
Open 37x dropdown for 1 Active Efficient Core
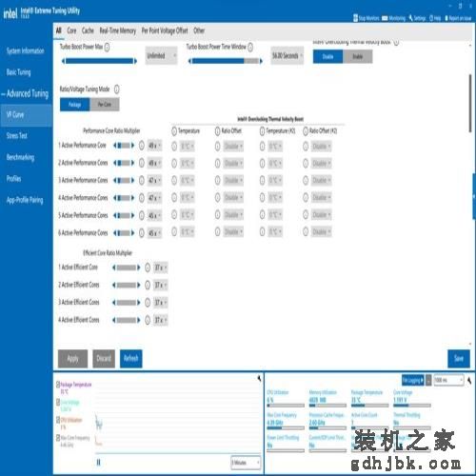(x=161, y=268)
